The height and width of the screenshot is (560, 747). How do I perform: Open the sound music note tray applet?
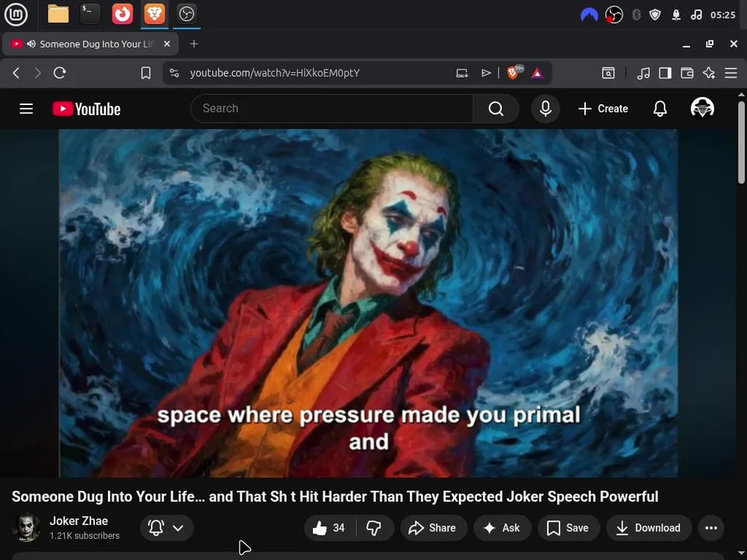696,15
